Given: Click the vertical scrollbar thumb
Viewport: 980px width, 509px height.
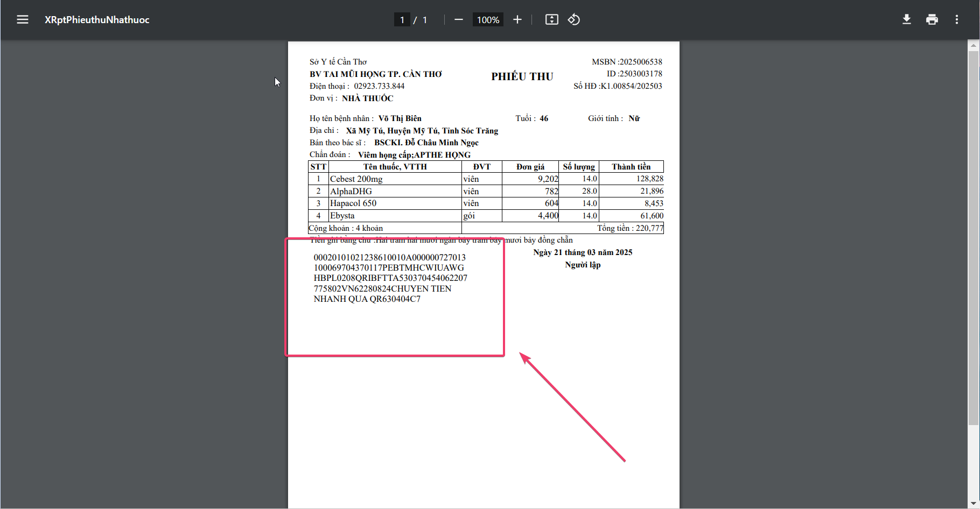Looking at the screenshot, I should point(974,238).
